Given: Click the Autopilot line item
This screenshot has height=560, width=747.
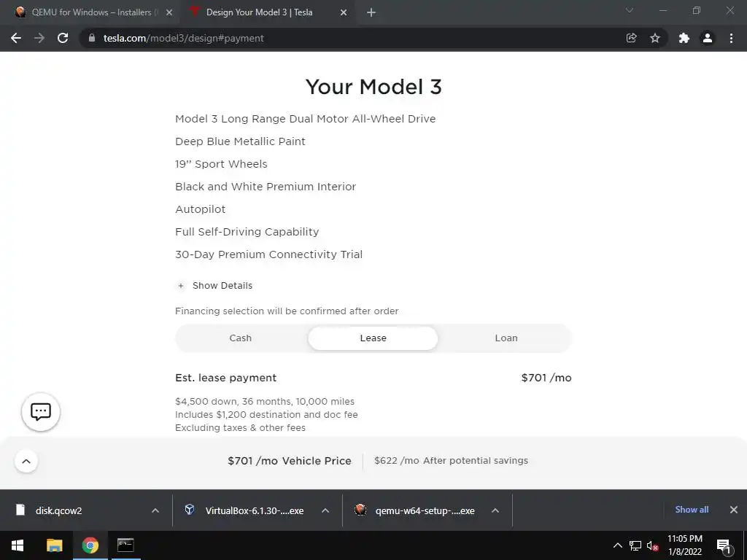Looking at the screenshot, I should click(200, 209).
